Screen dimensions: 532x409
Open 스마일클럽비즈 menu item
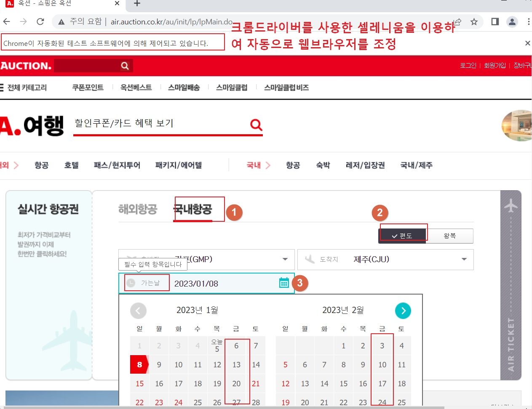tap(286, 88)
